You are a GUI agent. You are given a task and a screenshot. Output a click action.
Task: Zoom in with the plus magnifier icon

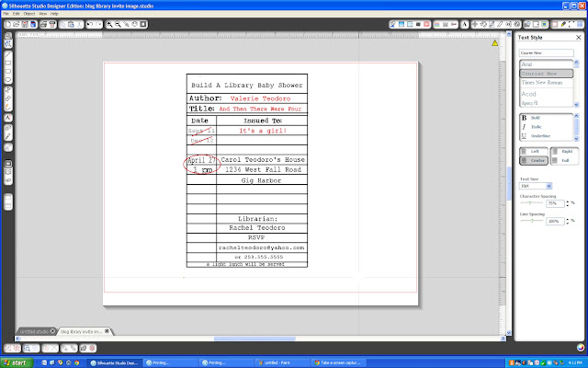(x=109, y=25)
